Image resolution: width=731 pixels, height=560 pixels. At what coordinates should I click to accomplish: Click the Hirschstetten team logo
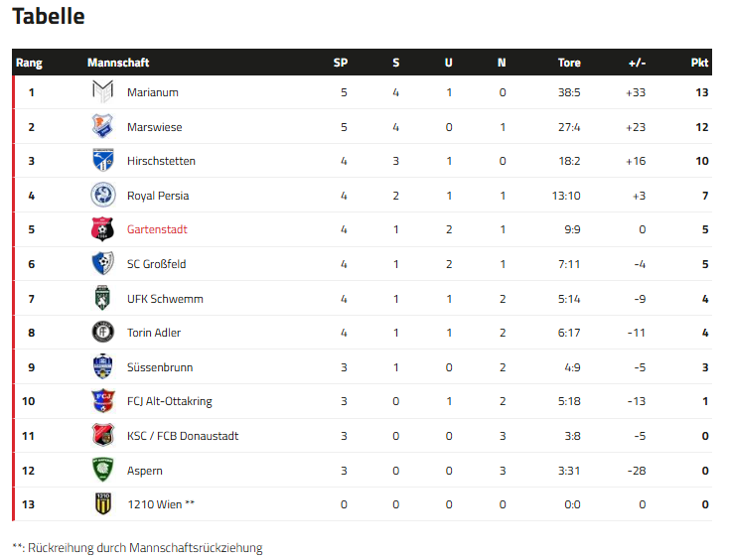click(x=103, y=161)
